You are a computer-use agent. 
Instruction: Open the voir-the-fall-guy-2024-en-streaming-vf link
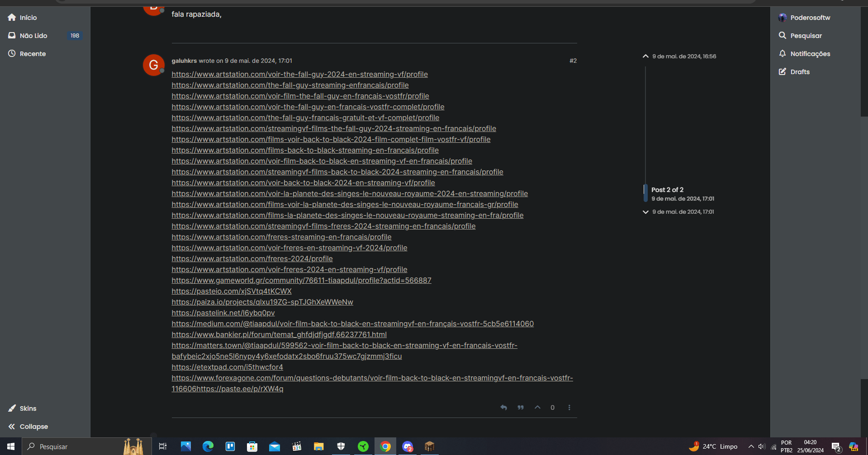[299, 75]
